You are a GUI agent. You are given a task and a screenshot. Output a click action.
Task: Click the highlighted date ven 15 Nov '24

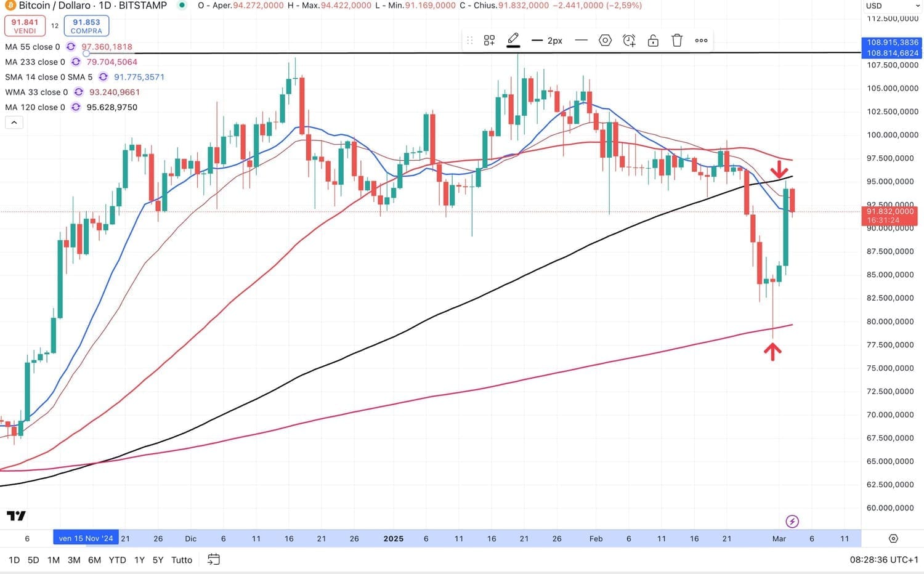coord(86,538)
